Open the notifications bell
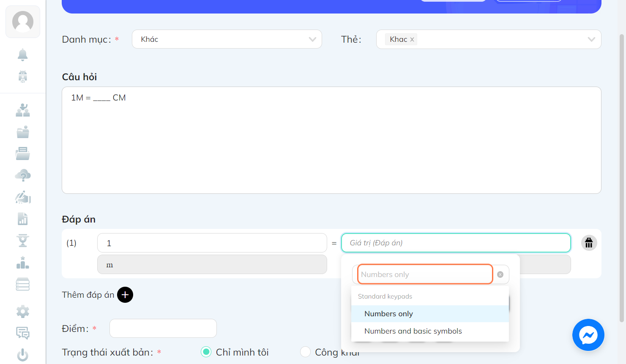The height and width of the screenshot is (364, 626). point(23,54)
